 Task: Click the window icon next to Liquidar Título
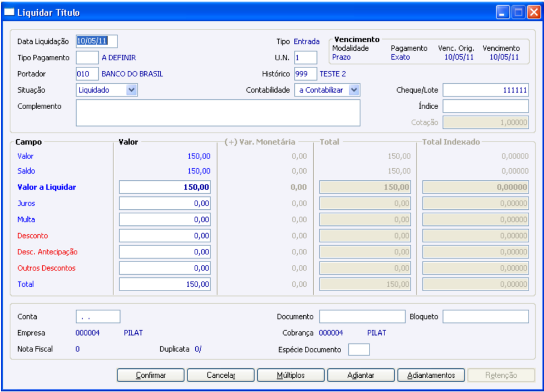(9, 12)
